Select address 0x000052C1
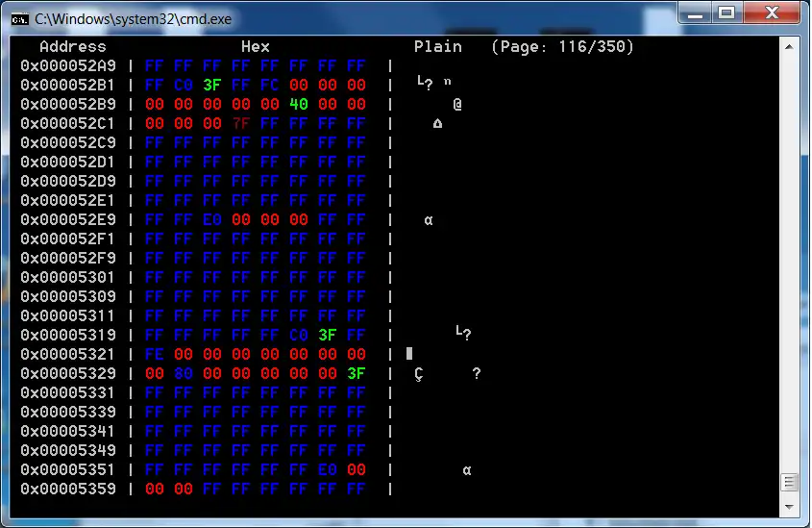 (x=68, y=123)
